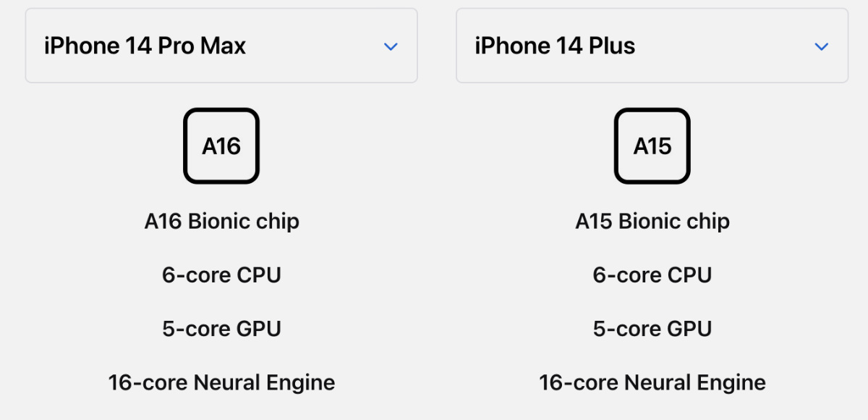Click the A16 chip icon

(x=221, y=146)
